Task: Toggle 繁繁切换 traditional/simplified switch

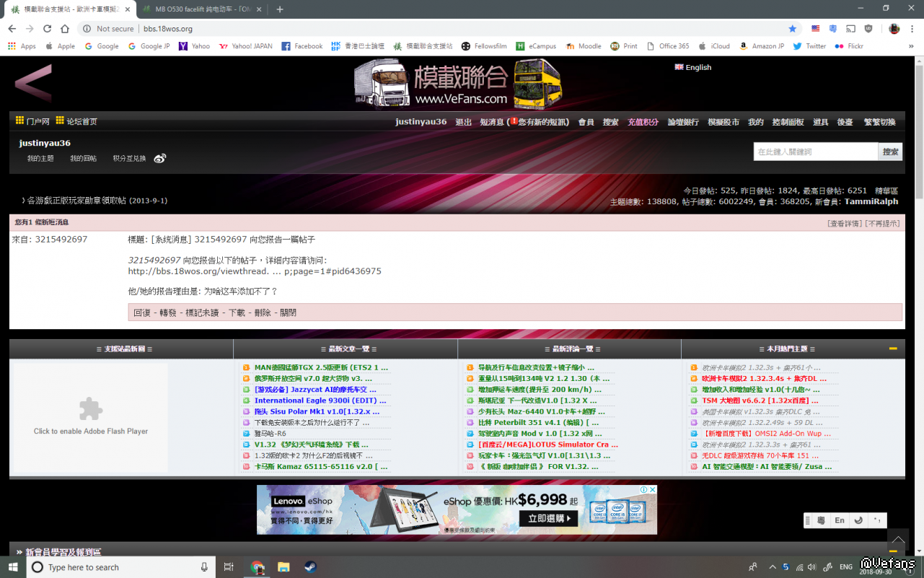Action: pos(879,122)
